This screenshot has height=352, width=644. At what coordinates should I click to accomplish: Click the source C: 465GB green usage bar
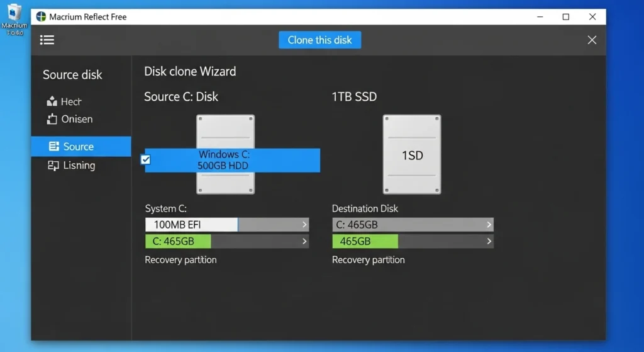coord(178,241)
